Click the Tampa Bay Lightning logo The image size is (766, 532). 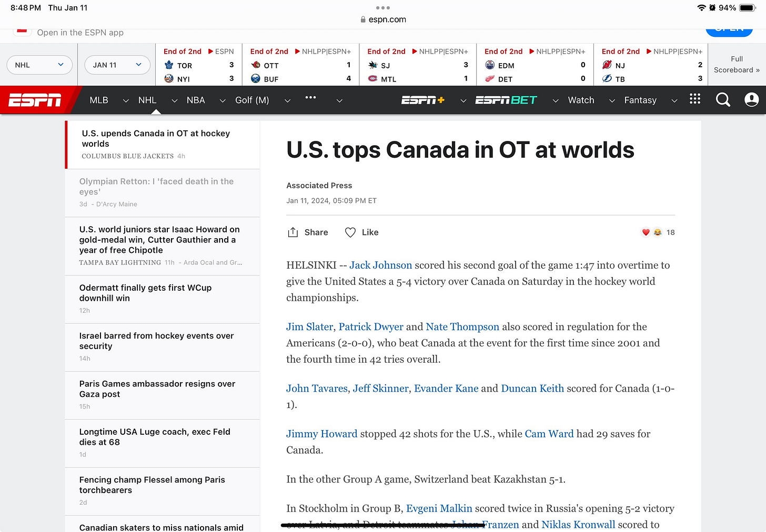click(x=607, y=78)
